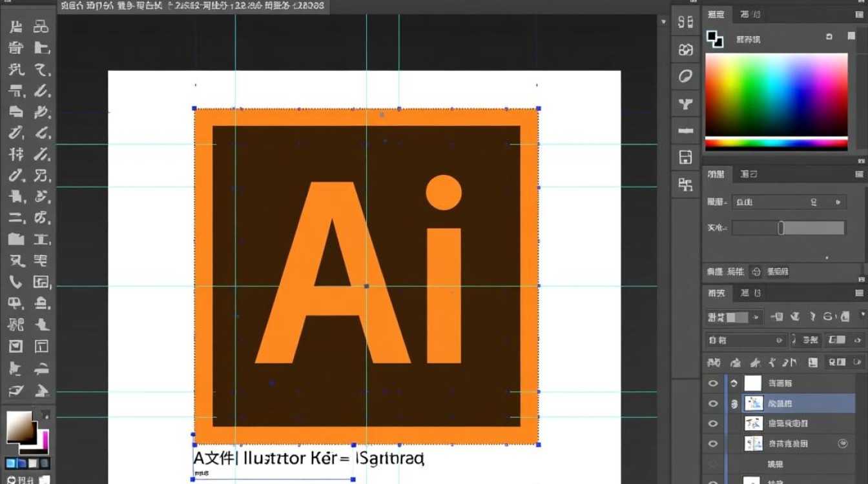Select the highlighted layer's thumbnail
868x484 pixels.
pos(753,404)
